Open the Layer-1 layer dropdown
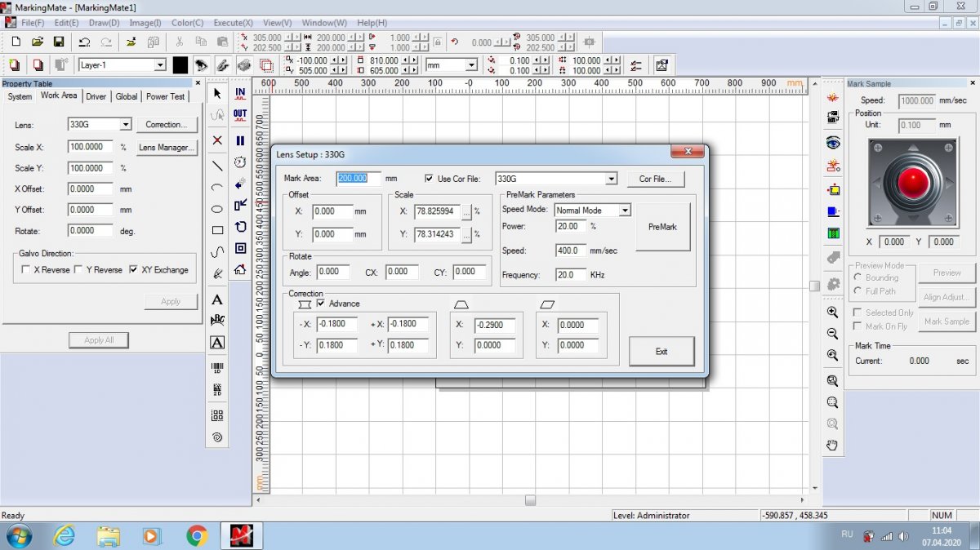The height and width of the screenshot is (550, 980). click(x=159, y=65)
